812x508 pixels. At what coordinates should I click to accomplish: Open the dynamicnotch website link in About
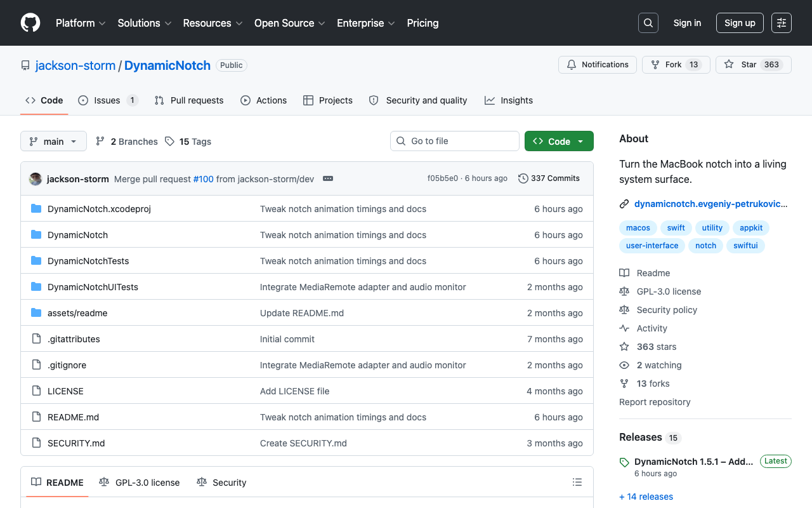(711, 204)
